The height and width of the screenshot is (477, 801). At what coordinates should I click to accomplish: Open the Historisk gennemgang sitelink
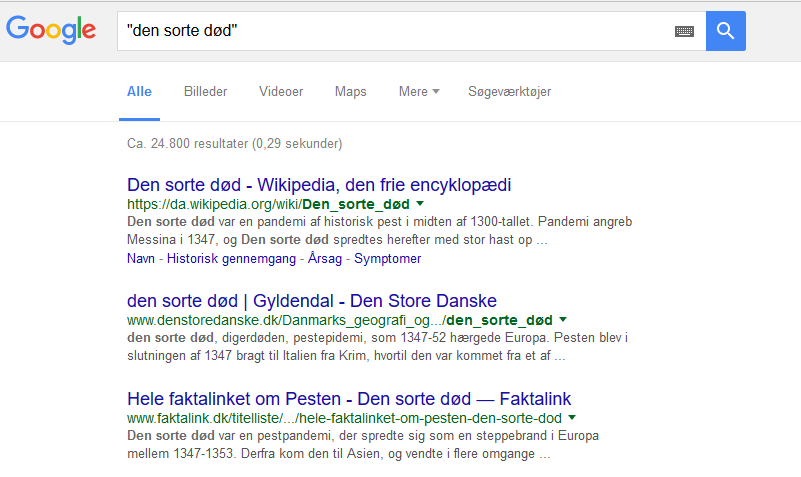coord(231,258)
